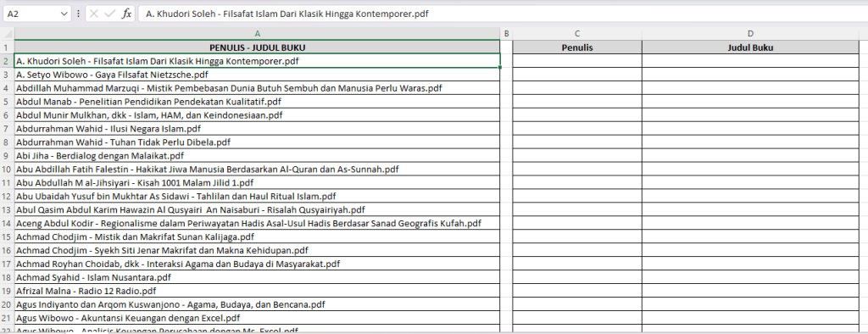The width and height of the screenshot is (868, 334).
Task: Click the Penulis header cell in column C
Action: click(x=577, y=47)
